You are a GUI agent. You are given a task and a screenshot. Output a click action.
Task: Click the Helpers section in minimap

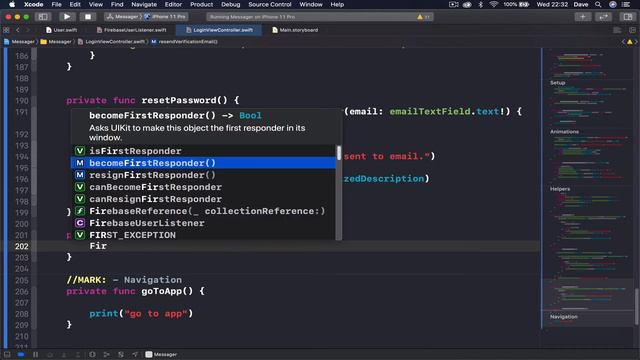point(560,189)
